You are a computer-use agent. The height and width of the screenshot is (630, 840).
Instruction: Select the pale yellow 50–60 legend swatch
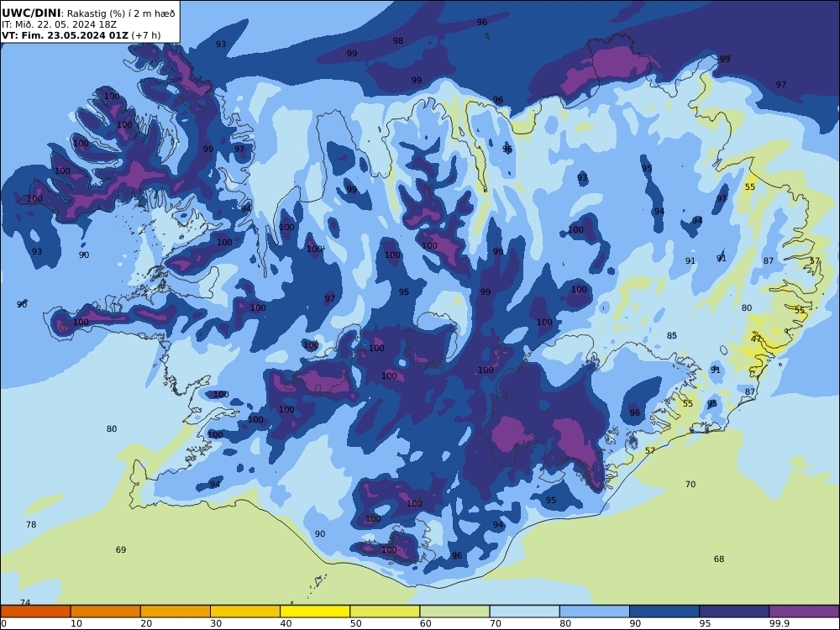coord(385,612)
